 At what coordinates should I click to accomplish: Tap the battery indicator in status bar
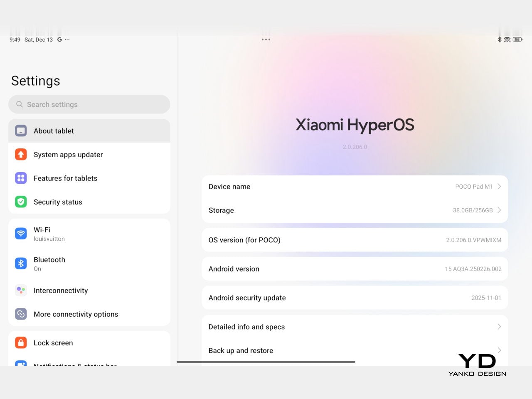point(517,39)
